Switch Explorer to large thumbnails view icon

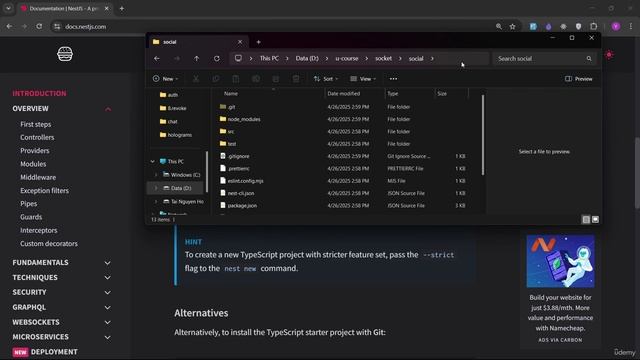(x=596, y=220)
